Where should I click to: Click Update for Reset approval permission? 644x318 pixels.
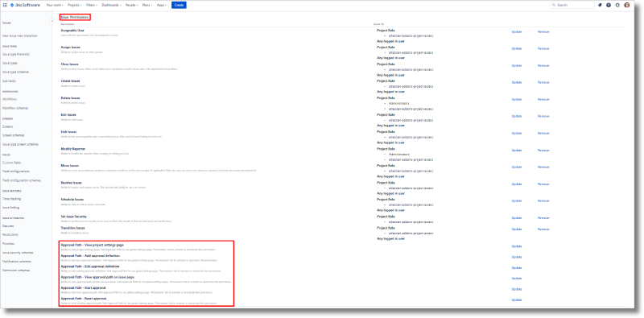(x=517, y=300)
